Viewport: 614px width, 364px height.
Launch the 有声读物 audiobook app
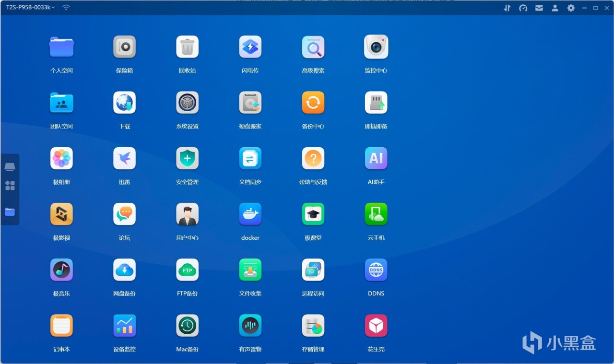250,326
